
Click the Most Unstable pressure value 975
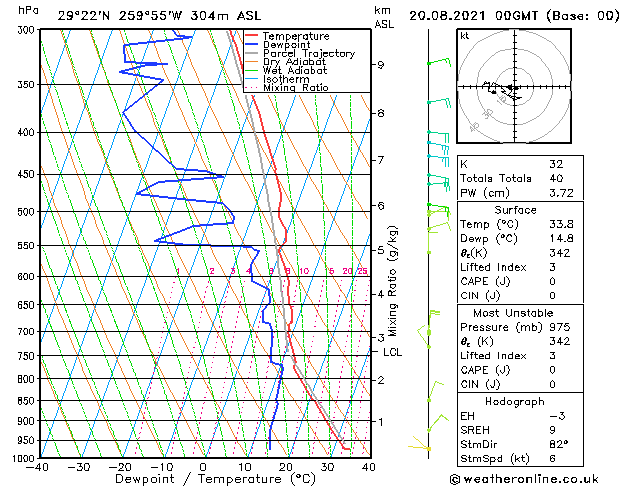(560, 327)
